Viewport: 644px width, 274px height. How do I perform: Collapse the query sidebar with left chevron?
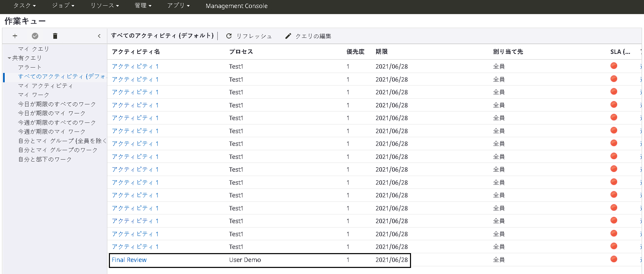pos(99,36)
